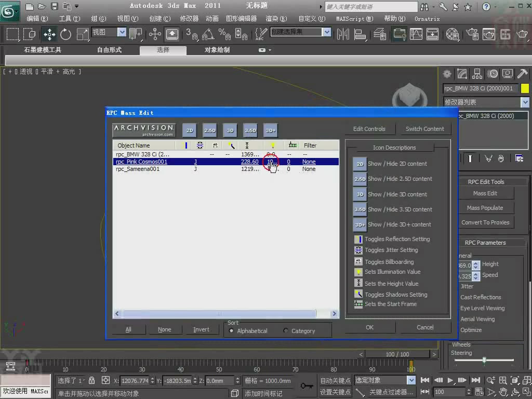The width and height of the screenshot is (532, 399).
Task: Open the Curve Editor icon
Action: [416, 34]
